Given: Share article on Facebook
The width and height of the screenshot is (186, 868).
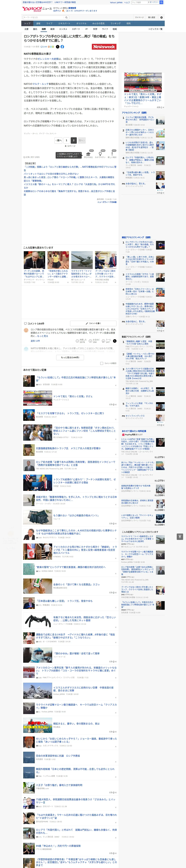Looking at the screenshot, I should point(62,47).
